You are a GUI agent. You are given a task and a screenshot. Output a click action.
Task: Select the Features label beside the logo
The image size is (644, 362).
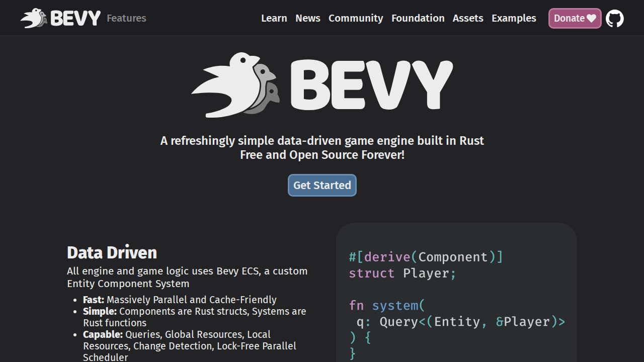[x=126, y=18]
